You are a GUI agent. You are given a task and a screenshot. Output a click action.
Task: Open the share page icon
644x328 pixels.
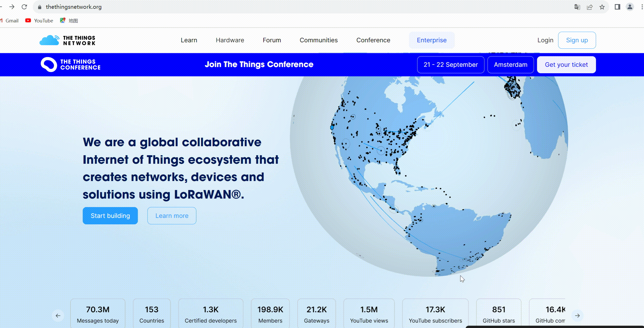pos(590,7)
